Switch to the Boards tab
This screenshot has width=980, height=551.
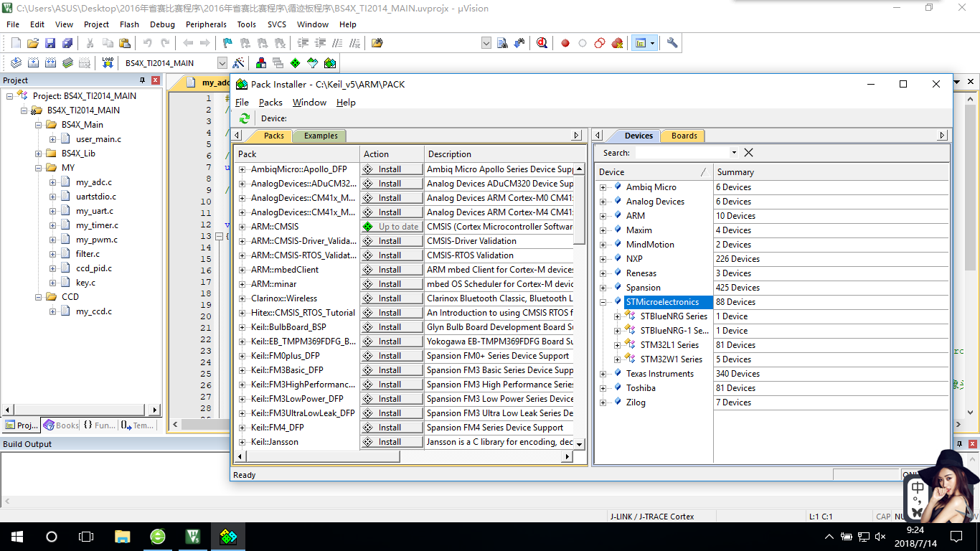tap(684, 136)
